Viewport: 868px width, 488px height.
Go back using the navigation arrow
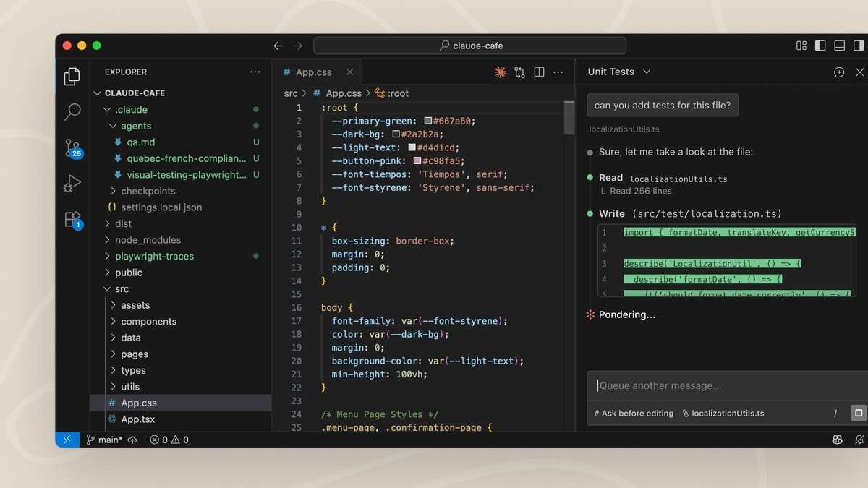pyautogui.click(x=278, y=46)
